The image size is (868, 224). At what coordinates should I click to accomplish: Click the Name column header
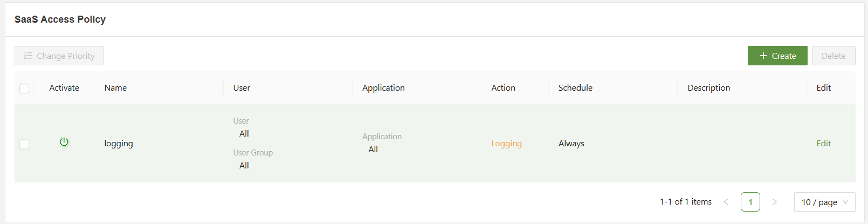coord(115,87)
